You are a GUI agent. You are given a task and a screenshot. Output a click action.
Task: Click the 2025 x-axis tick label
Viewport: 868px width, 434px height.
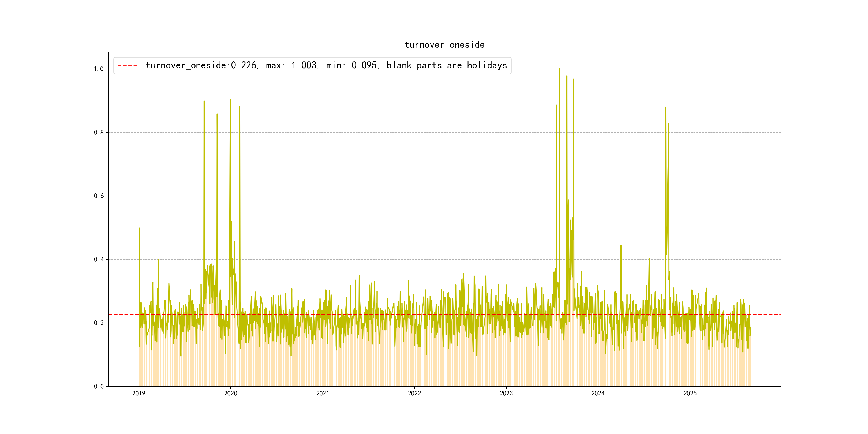tap(690, 393)
